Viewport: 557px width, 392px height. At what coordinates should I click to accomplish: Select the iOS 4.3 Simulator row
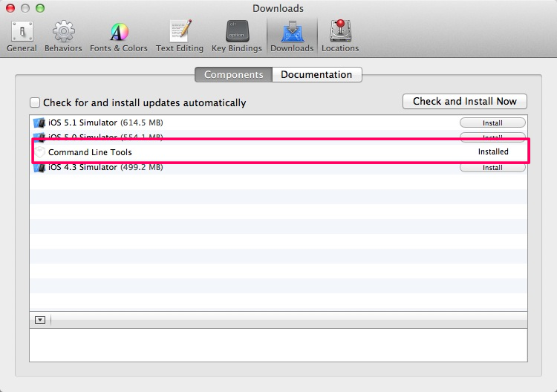pyautogui.click(x=278, y=167)
